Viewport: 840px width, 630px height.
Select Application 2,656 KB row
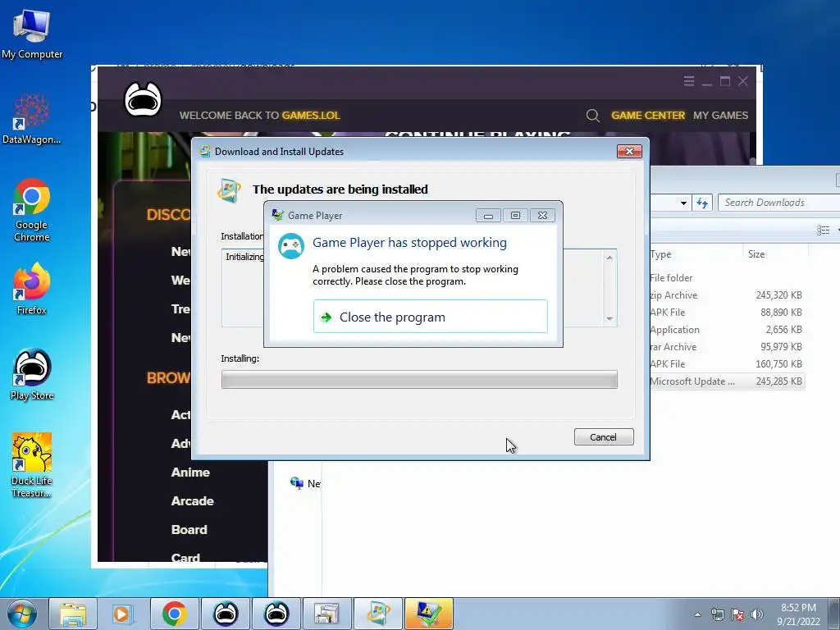[x=727, y=330]
